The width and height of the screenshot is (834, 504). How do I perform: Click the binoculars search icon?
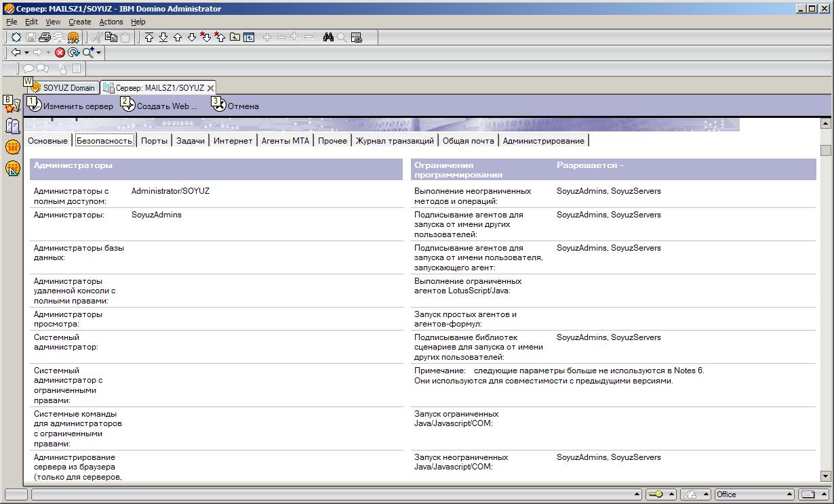pyautogui.click(x=328, y=38)
